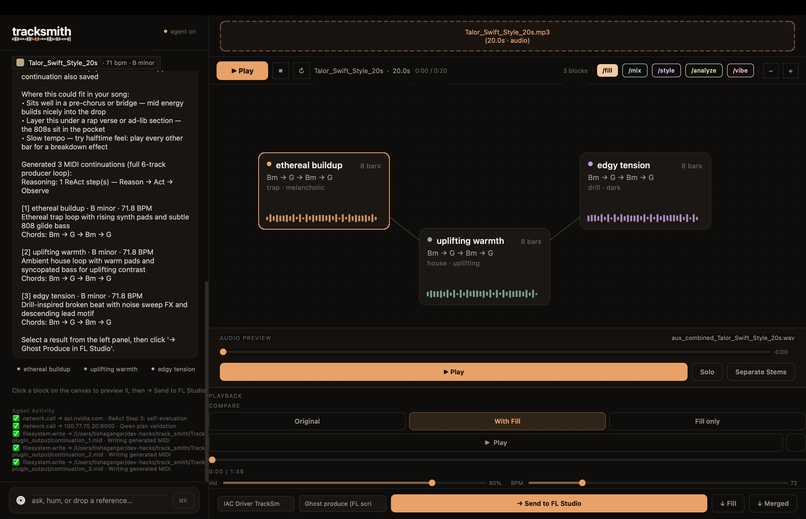Adjust the Vol slider handle
This screenshot has height=519, width=806.
click(432, 483)
